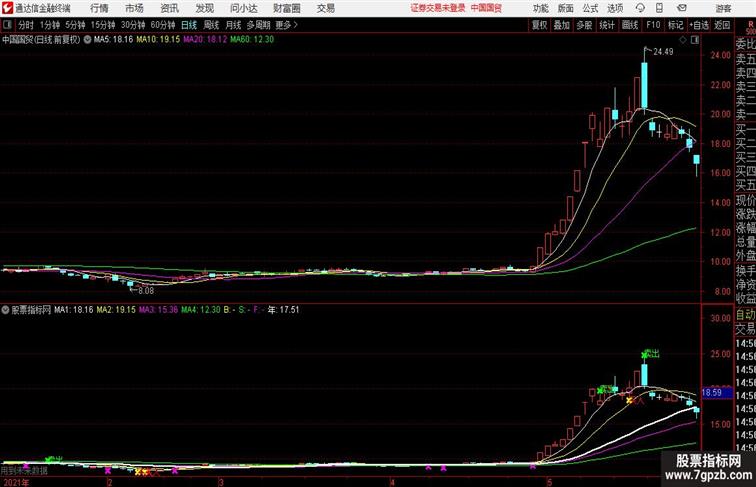Click the 8.08 low price marker

tap(146, 290)
